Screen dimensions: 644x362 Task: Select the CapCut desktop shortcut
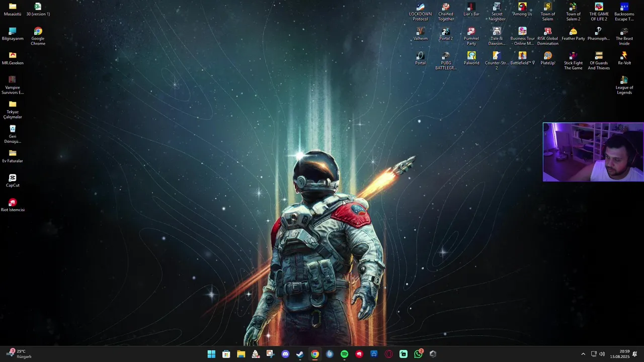click(13, 181)
